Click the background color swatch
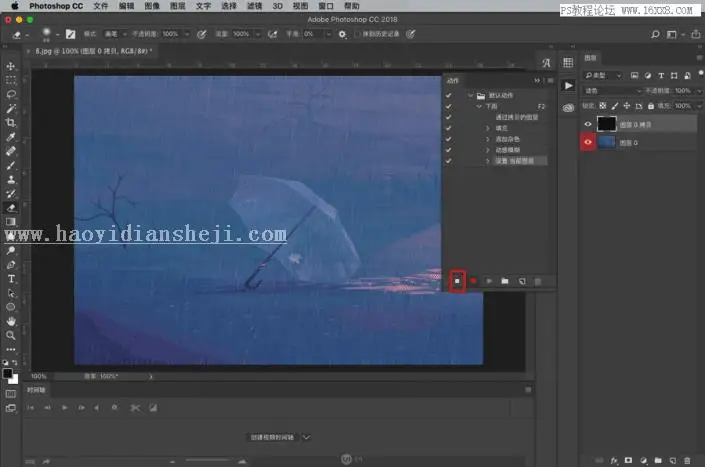 tap(14, 379)
